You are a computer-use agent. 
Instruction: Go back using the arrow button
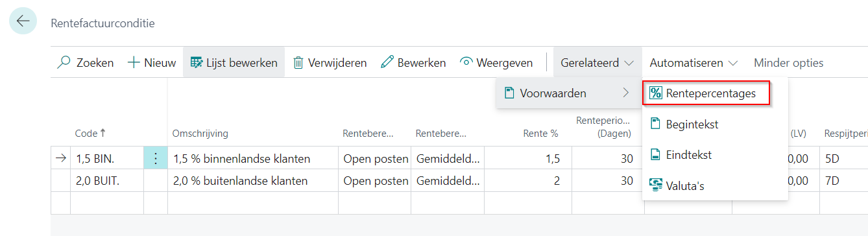[x=23, y=21]
